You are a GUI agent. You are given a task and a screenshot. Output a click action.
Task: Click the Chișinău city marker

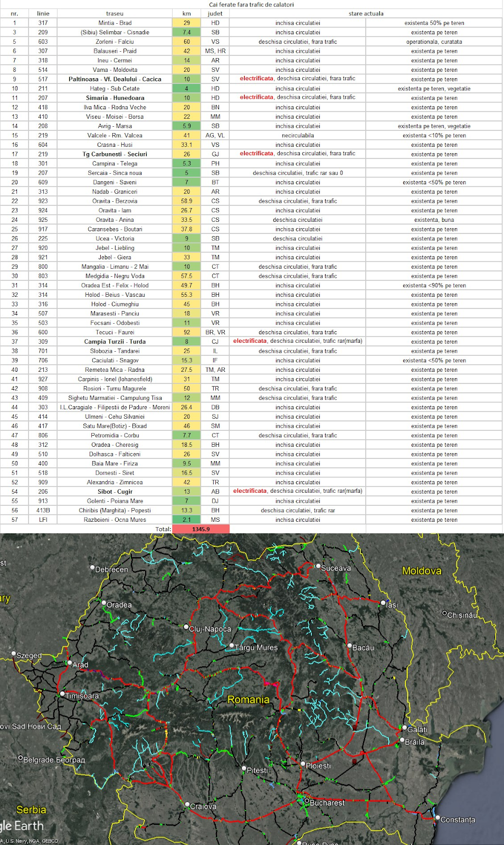click(444, 613)
